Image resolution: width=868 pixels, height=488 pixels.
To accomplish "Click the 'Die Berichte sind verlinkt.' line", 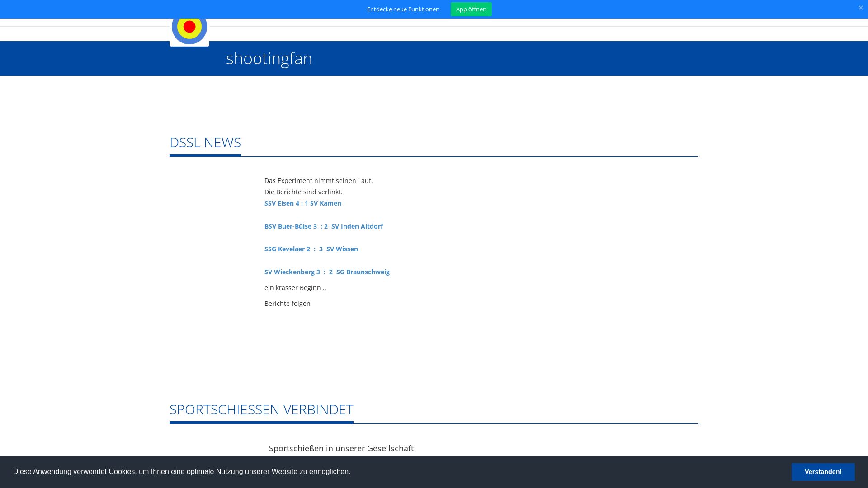I will (x=303, y=192).
